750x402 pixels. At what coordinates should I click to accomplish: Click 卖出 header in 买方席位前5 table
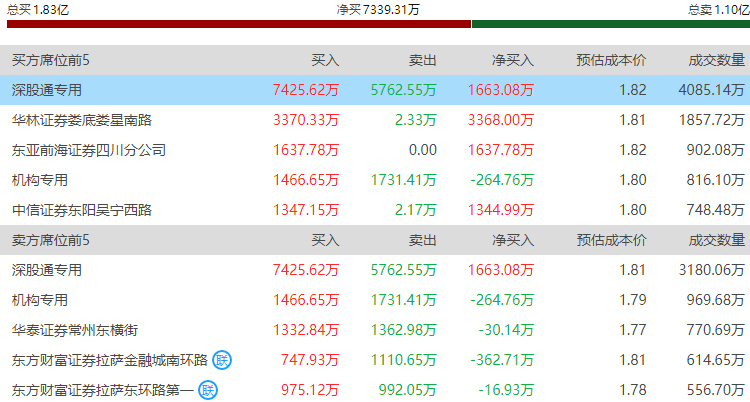423,60
